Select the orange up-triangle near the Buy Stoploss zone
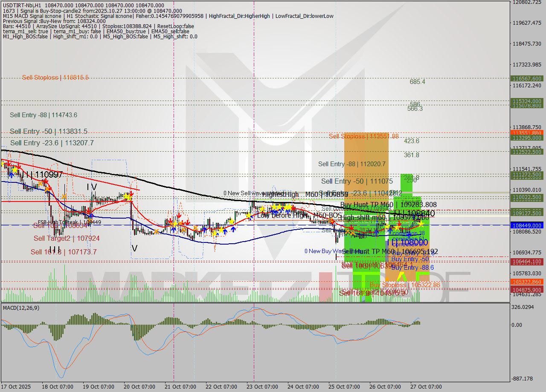This screenshot has height=392, width=546. tap(386, 278)
